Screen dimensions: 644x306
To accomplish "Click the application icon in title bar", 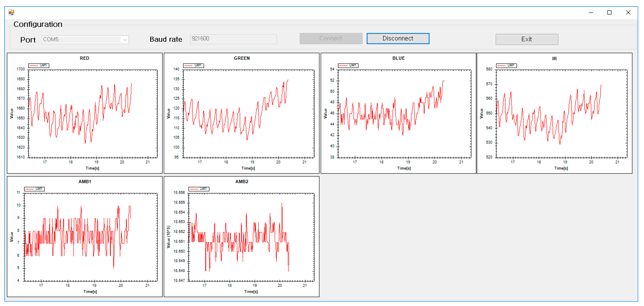I will (x=11, y=12).
